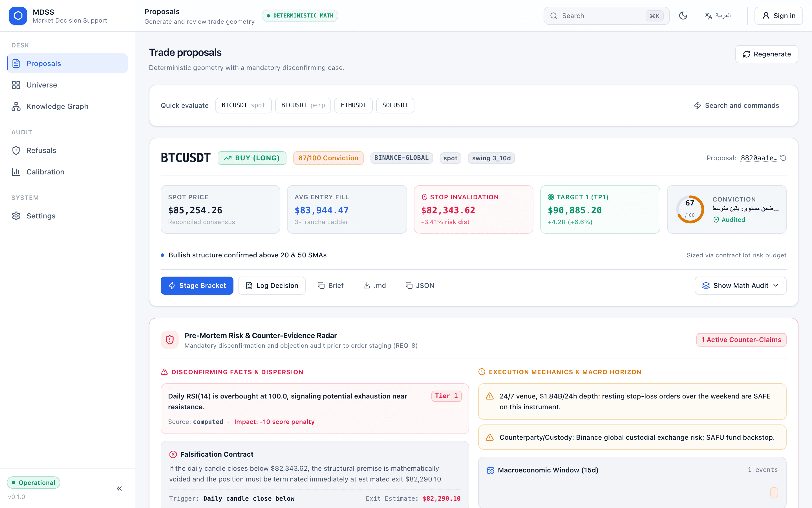Open Calibration in the sidebar

point(67,172)
